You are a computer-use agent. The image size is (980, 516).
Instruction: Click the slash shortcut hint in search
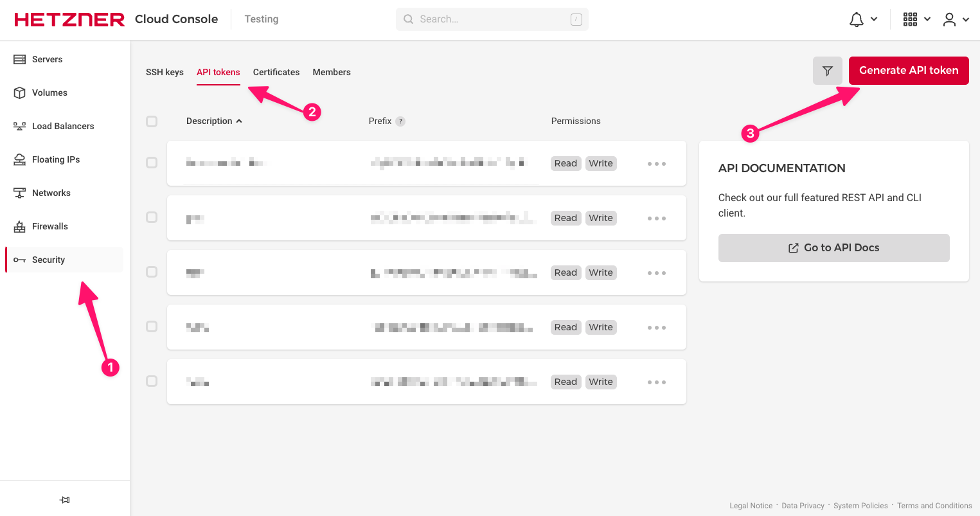pyautogui.click(x=576, y=19)
